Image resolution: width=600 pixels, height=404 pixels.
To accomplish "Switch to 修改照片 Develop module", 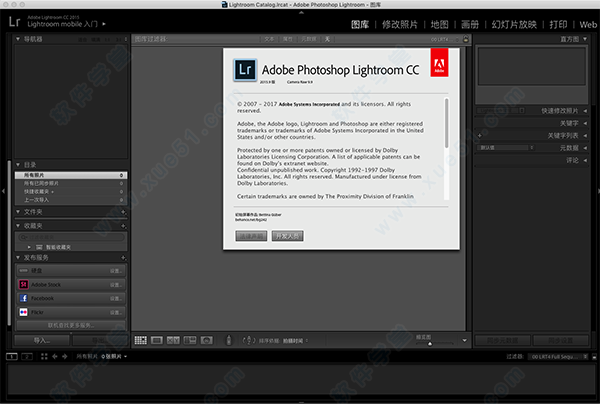I will [x=400, y=24].
